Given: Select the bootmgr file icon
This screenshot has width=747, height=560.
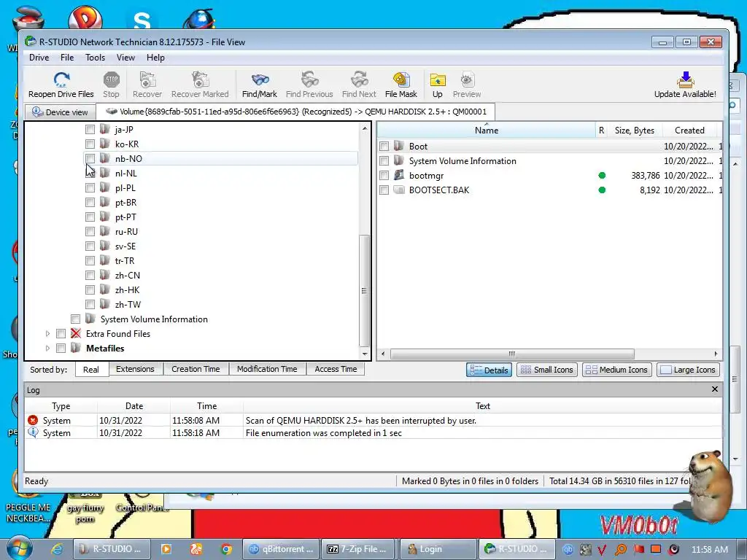Looking at the screenshot, I should (399, 175).
